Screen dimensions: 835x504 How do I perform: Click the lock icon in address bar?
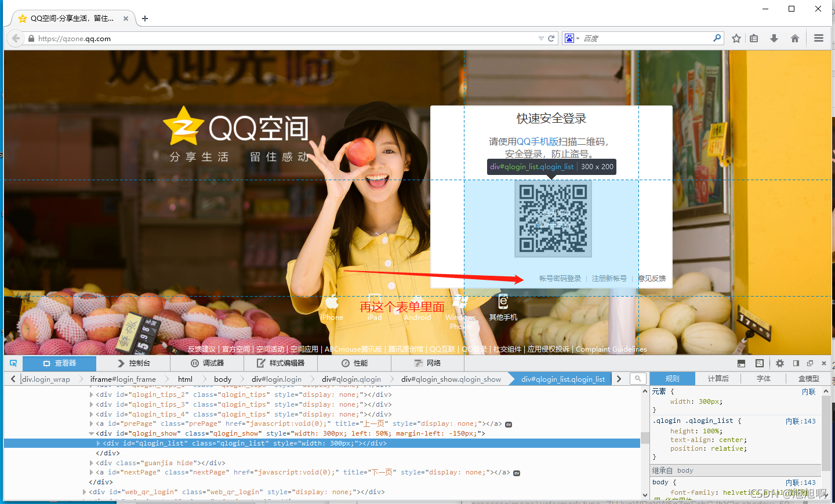31,38
